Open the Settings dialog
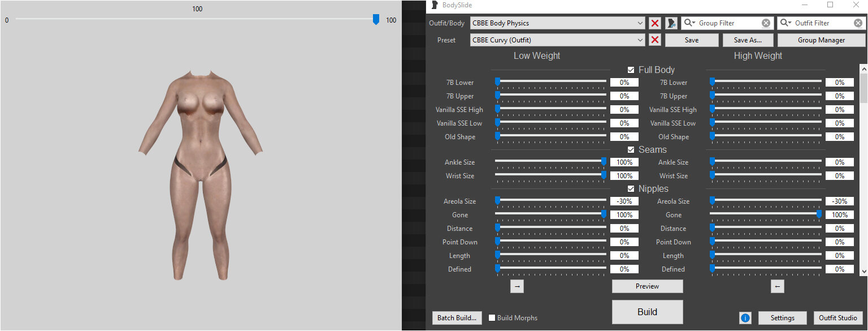868x331 pixels. [782, 318]
